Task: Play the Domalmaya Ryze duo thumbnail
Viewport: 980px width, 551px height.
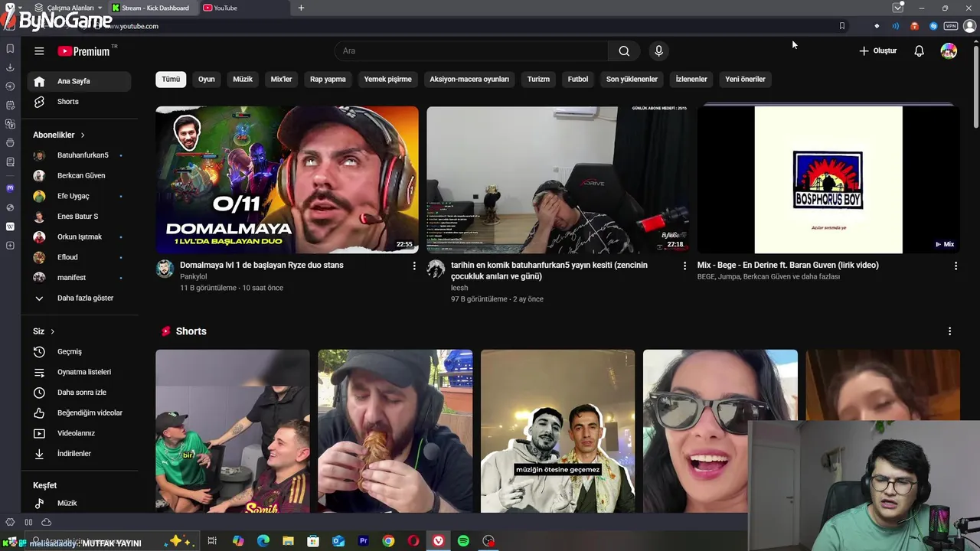Action: (287, 180)
